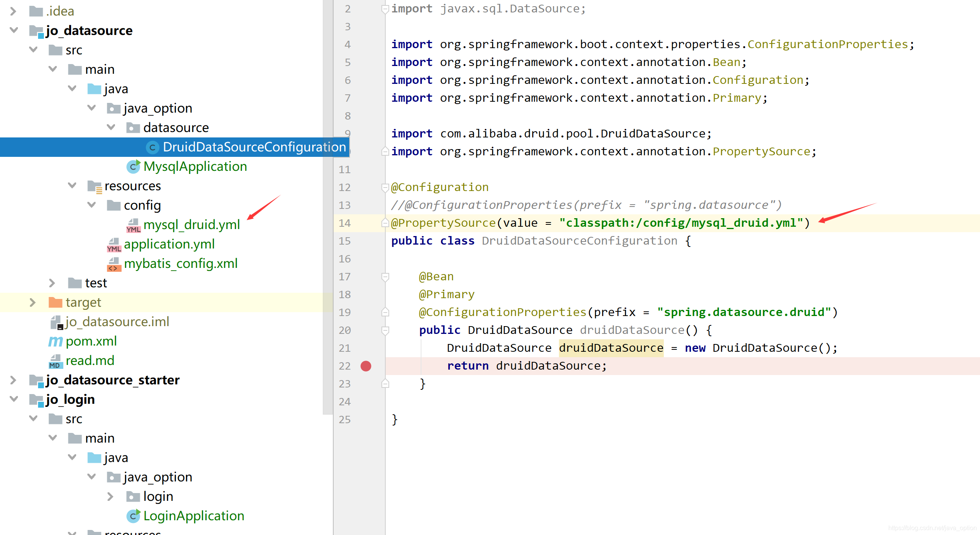Expand the test folder chevron
The width and height of the screenshot is (980, 535).
point(52,283)
